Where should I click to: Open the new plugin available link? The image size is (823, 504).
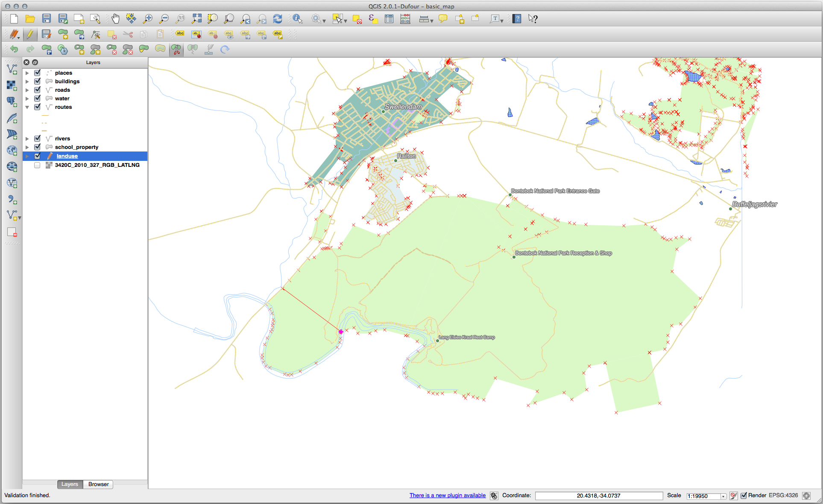pos(447,495)
